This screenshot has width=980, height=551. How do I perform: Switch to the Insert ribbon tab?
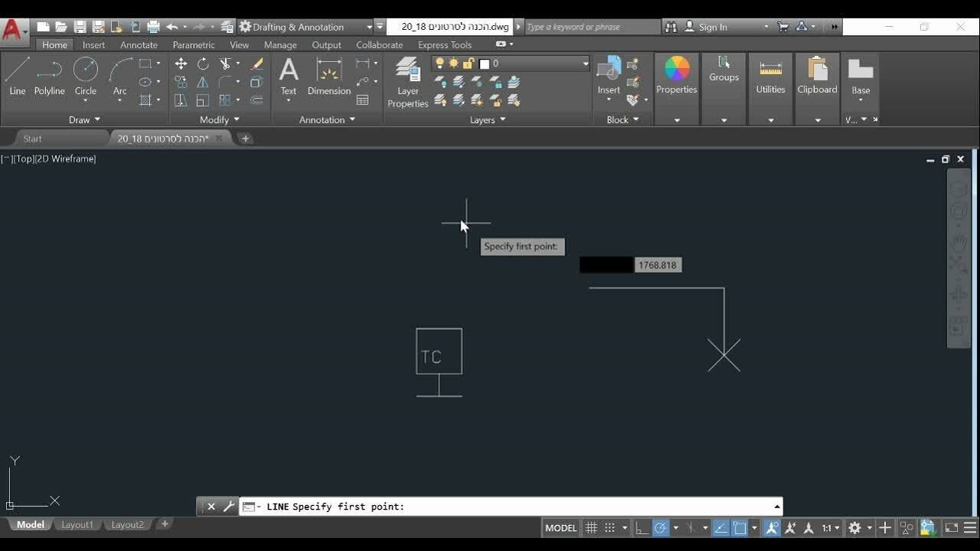tap(93, 45)
